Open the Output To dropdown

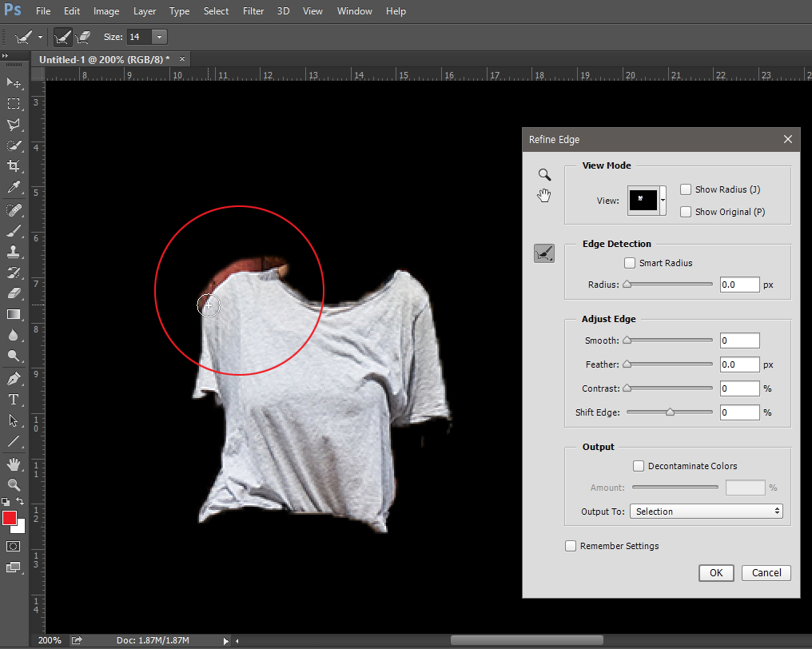pos(706,512)
